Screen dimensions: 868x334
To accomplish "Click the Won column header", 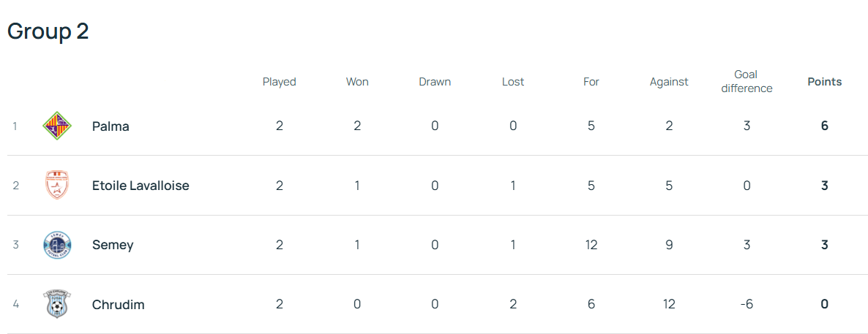I will tap(357, 82).
